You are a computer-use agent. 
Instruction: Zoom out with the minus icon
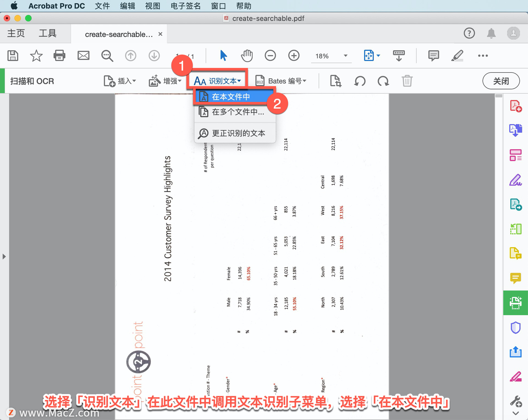tap(270, 56)
